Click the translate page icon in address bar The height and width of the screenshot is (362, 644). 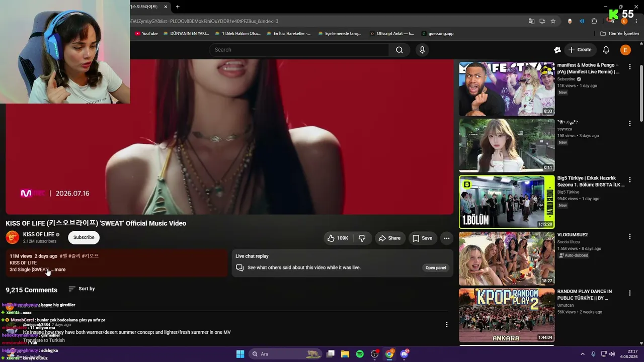[531, 21]
